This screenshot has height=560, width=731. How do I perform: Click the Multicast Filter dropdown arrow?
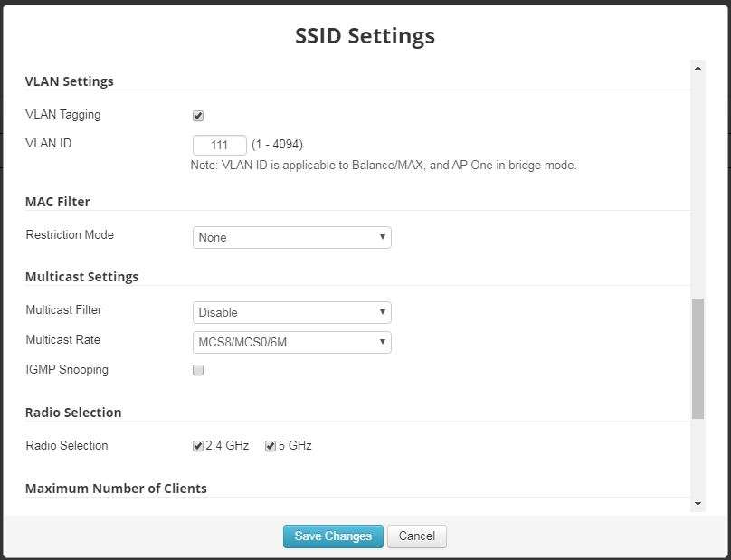383,310
